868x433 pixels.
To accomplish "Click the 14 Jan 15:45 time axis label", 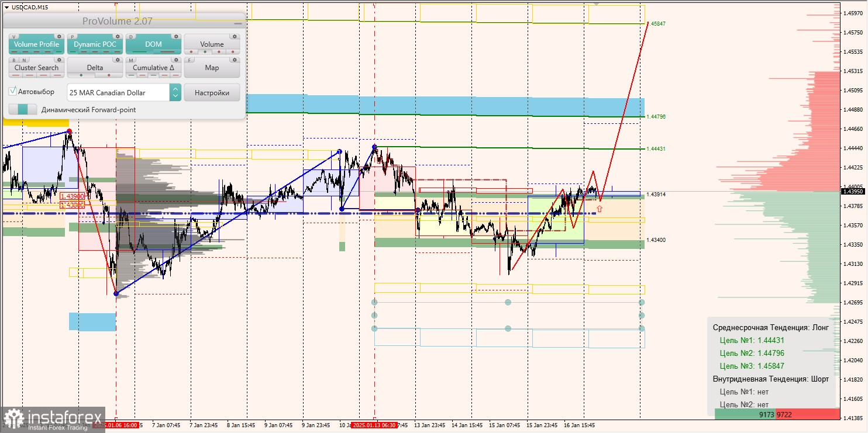I will [x=467, y=425].
